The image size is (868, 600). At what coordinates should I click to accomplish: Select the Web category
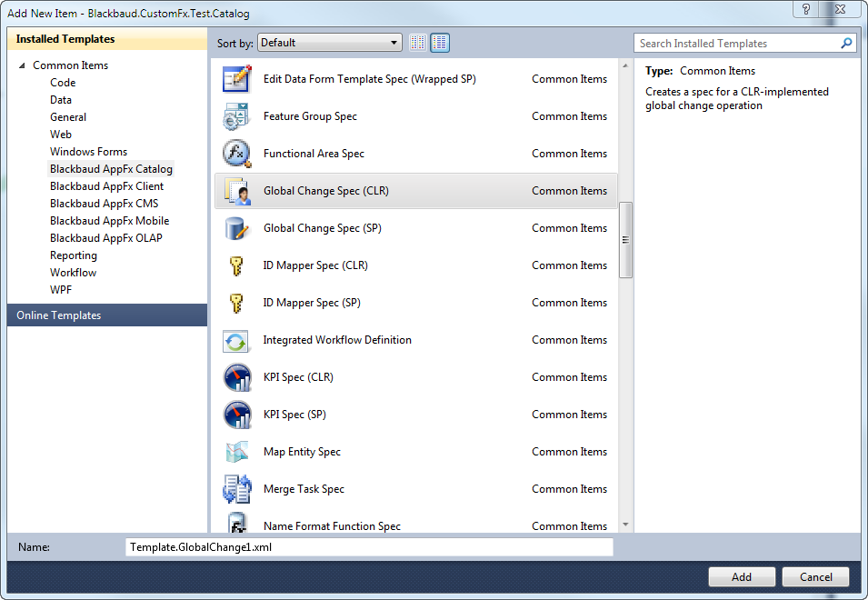[61, 134]
